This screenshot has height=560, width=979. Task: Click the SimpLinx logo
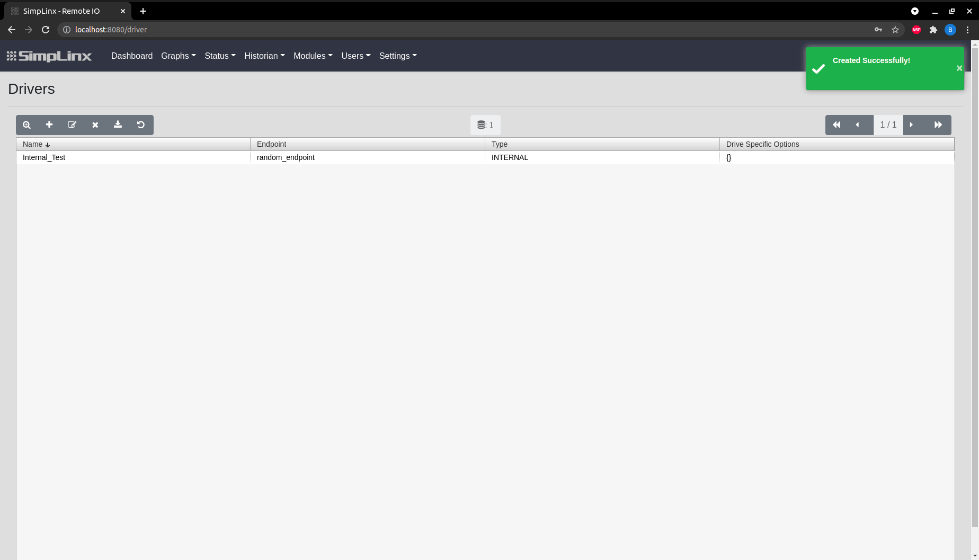click(x=49, y=56)
